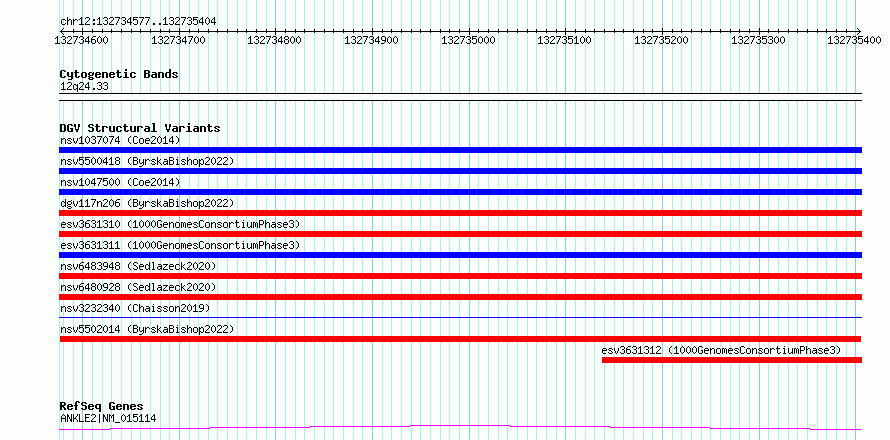Click the red bar under nsv6480928
Viewport: 890px width, 440px height.
click(461, 297)
